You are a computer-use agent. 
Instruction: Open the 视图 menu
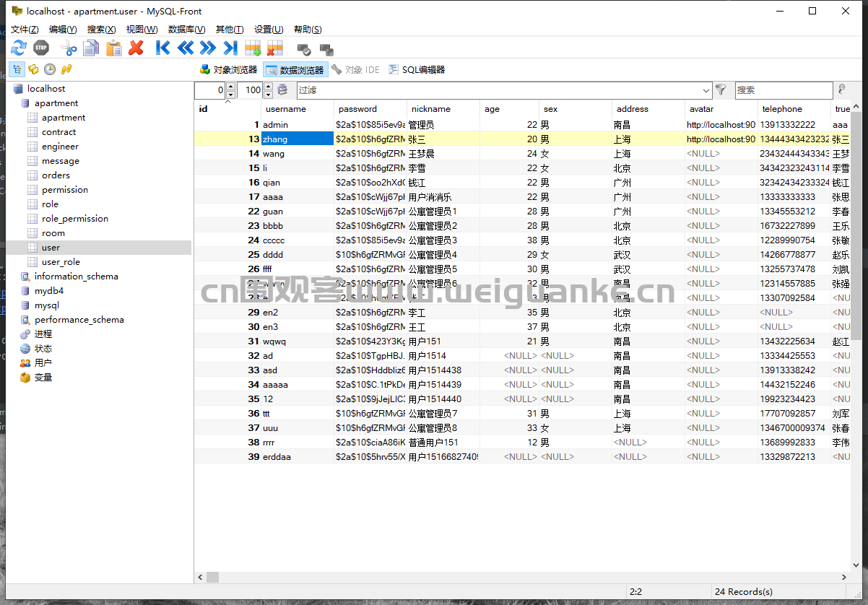click(x=142, y=30)
